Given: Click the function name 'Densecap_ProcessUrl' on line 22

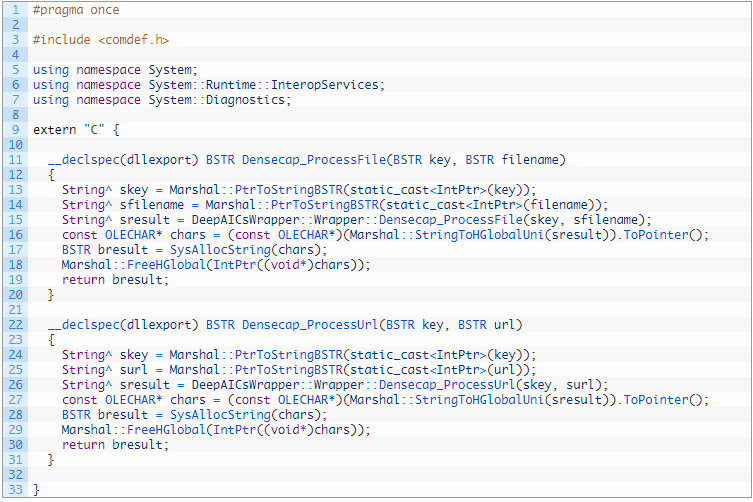Looking at the screenshot, I should point(310,325).
